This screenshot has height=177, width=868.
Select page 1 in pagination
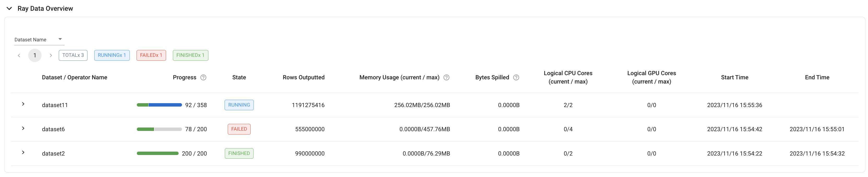click(x=35, y=55)
